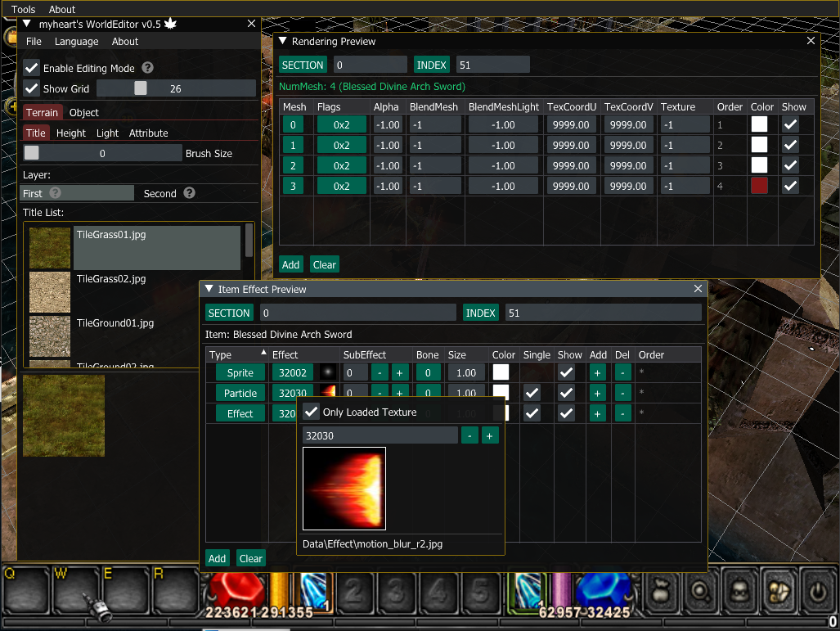This screenshot has height=631, width=840.
Task: Collapse the Item Effect Preview panel
Action: pos(209,289)
